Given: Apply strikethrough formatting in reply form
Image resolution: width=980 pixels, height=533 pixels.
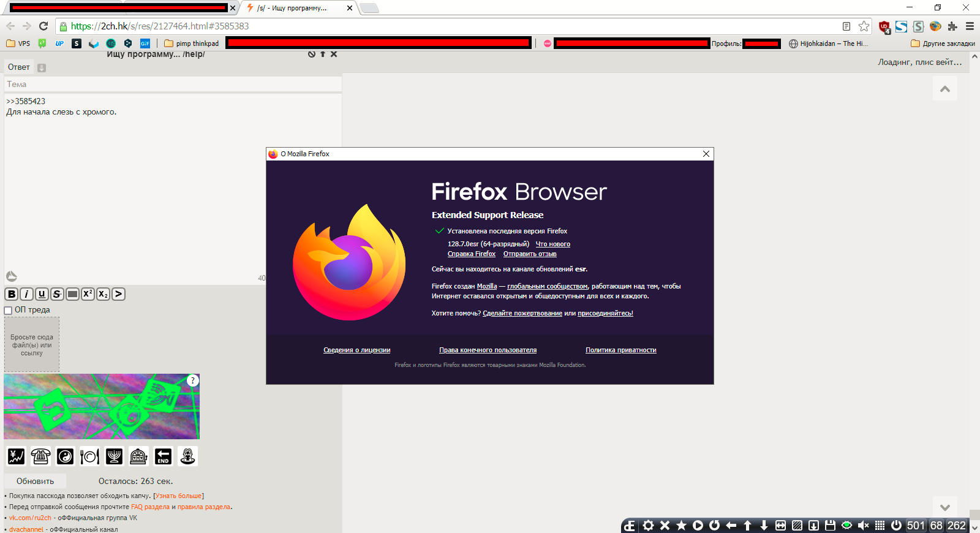Looking at the screenshot, I should pyautogui.click(x=57, y=294).
